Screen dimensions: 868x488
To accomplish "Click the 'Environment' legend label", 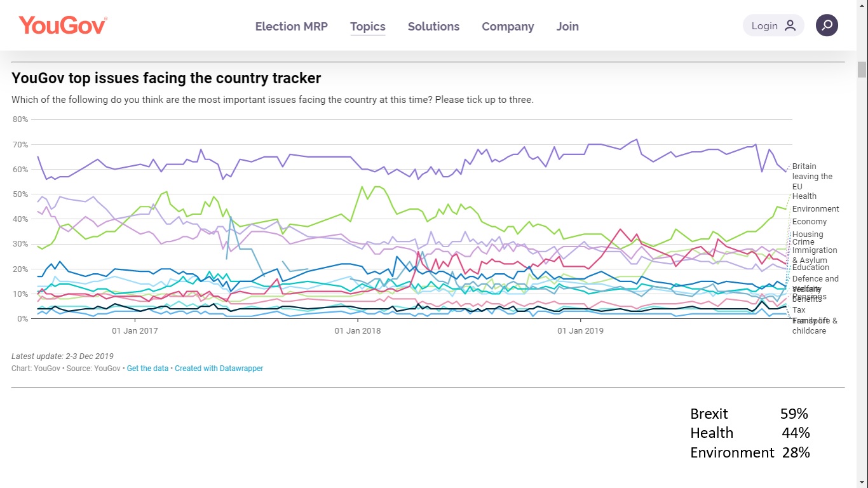I will 815,209.
